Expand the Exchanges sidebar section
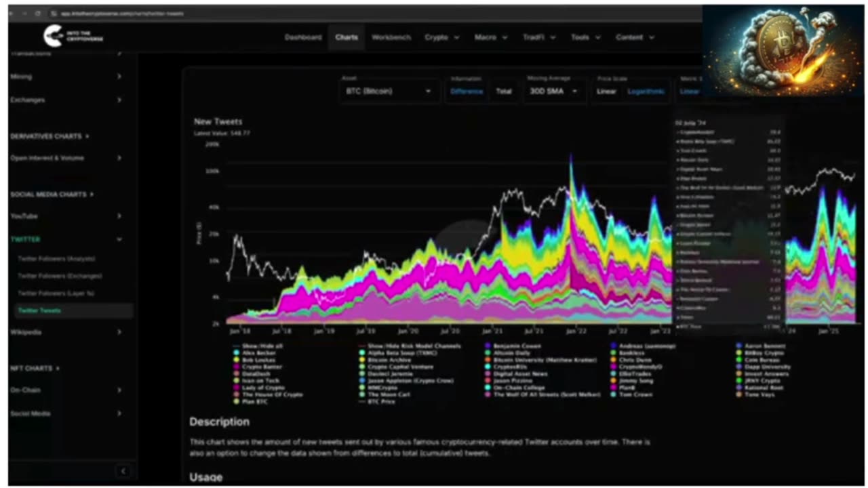 coord(66,100)
